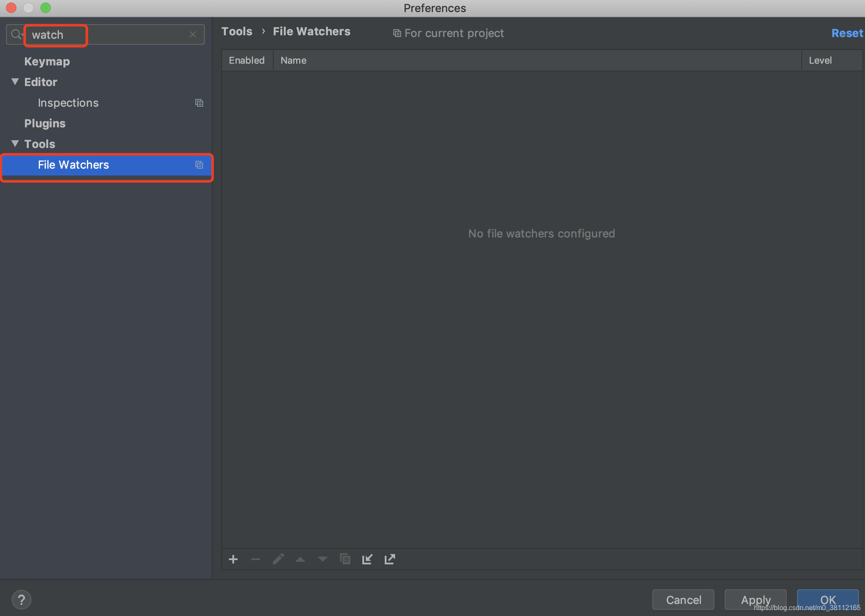Click the search options magnifier dropdown
This screenshot has height=616, width=865.
[x=16, y=34]
